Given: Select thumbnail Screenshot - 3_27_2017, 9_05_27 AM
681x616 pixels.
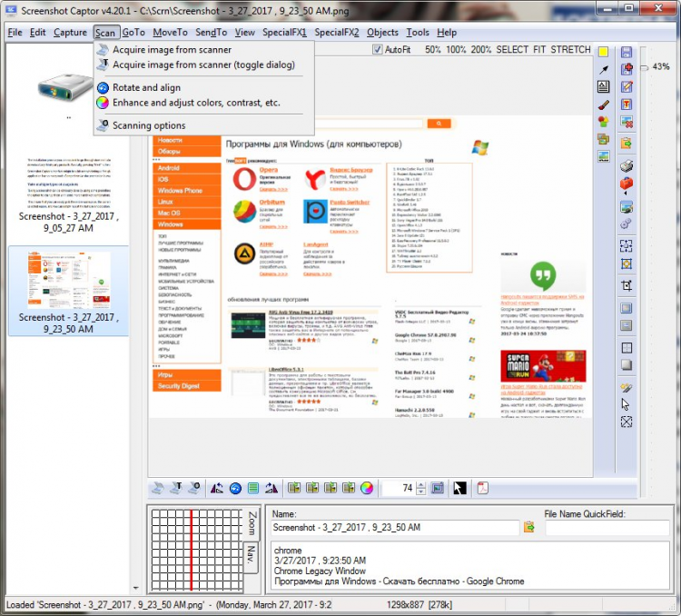Looking at the screenshot, I should [x=68, y=194].
